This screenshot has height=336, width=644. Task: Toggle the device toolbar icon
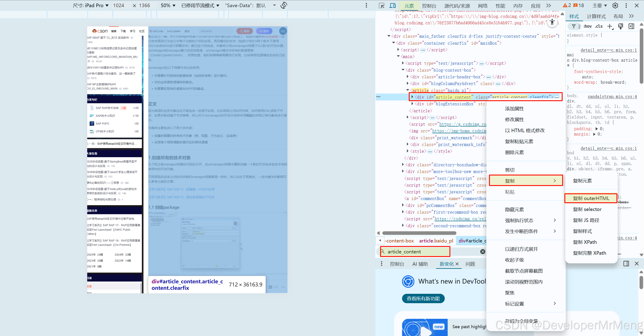click(393, 6)
